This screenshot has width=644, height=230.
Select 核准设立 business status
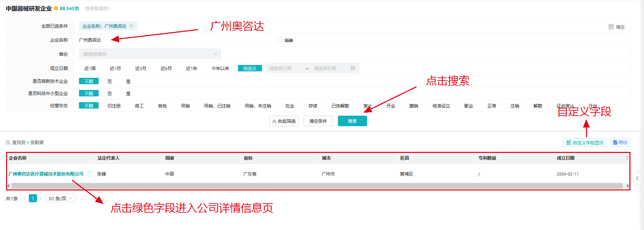pyautogui.click(x=441, y=106)
